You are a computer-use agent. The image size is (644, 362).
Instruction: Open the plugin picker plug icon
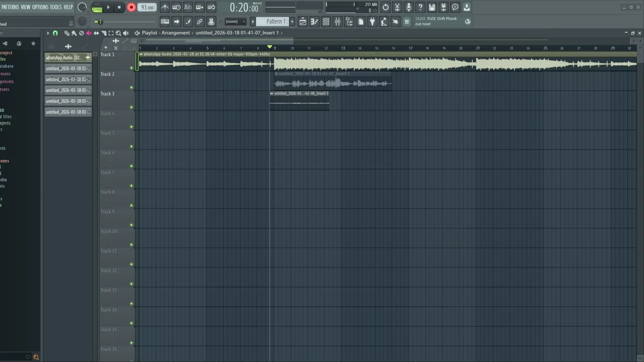click(372, 22)
